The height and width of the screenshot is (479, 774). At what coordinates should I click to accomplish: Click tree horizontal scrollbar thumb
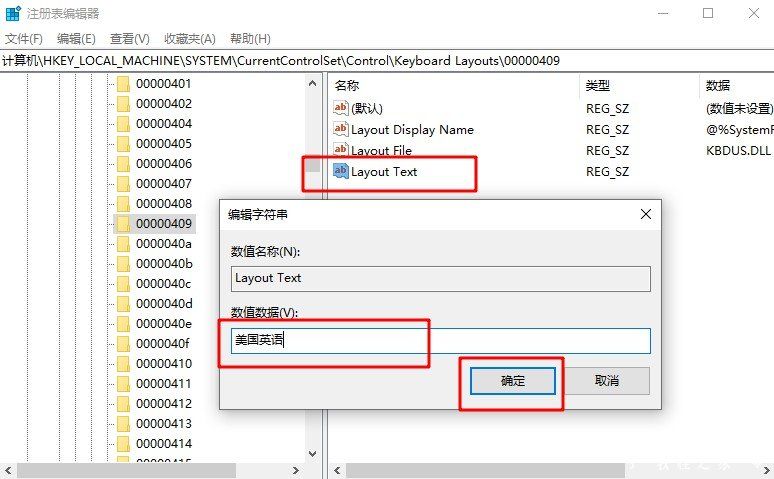[x=126, y=470]
